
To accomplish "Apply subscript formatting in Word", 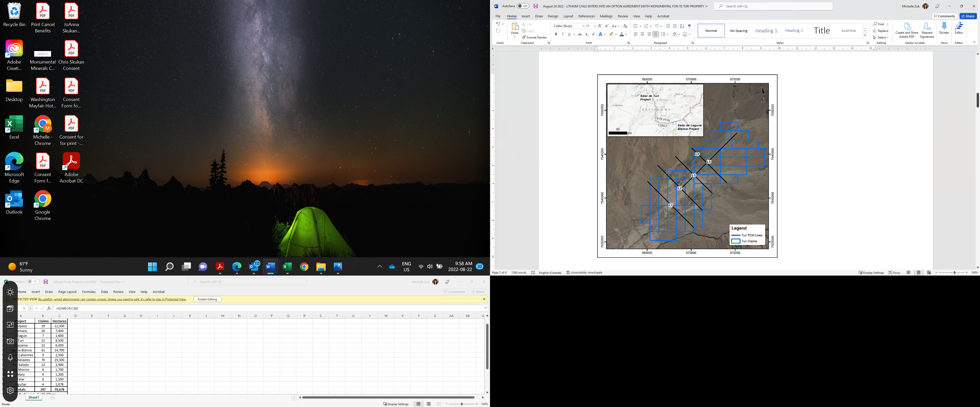I will pos(587,34).
